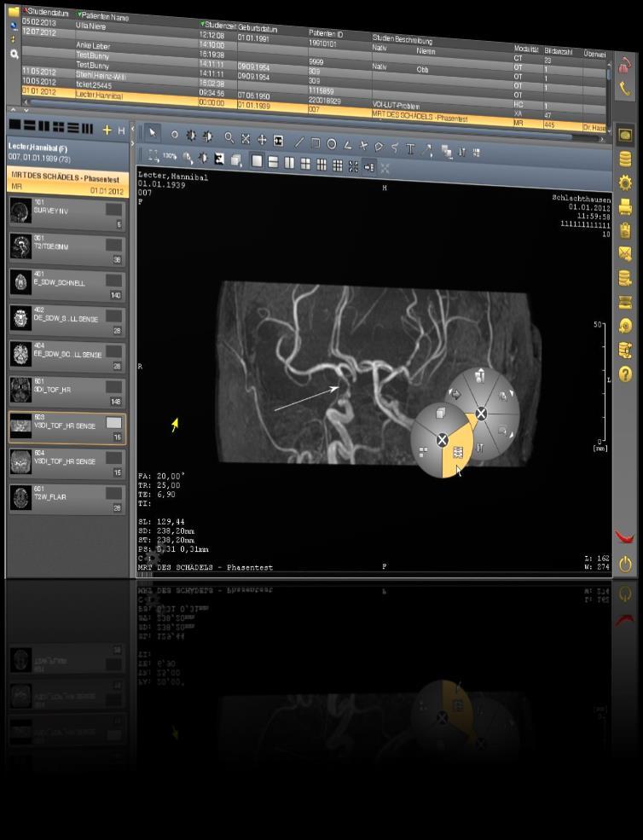Open SURVEY NV series thumbnail
Viewport: 643px width, 840px height.
(x=67, y=212)
